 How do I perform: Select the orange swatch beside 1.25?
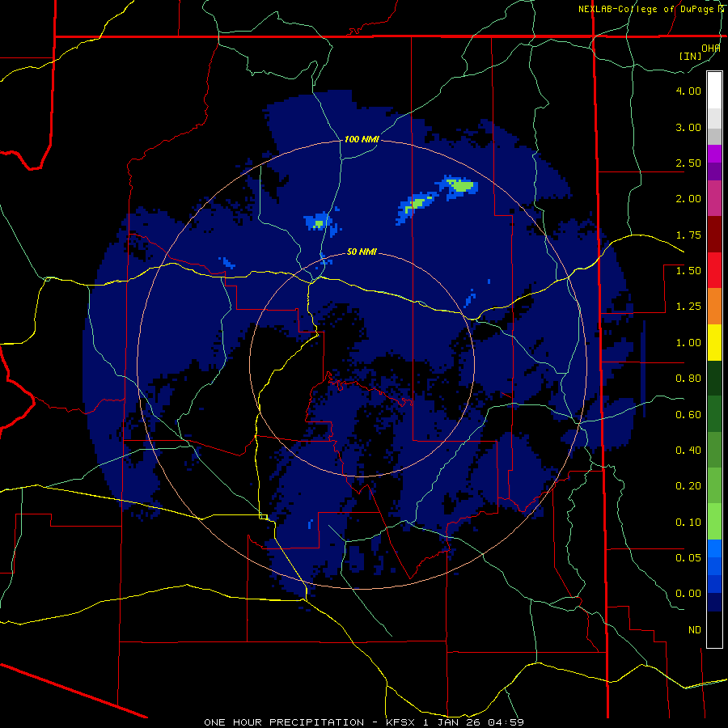714,307
